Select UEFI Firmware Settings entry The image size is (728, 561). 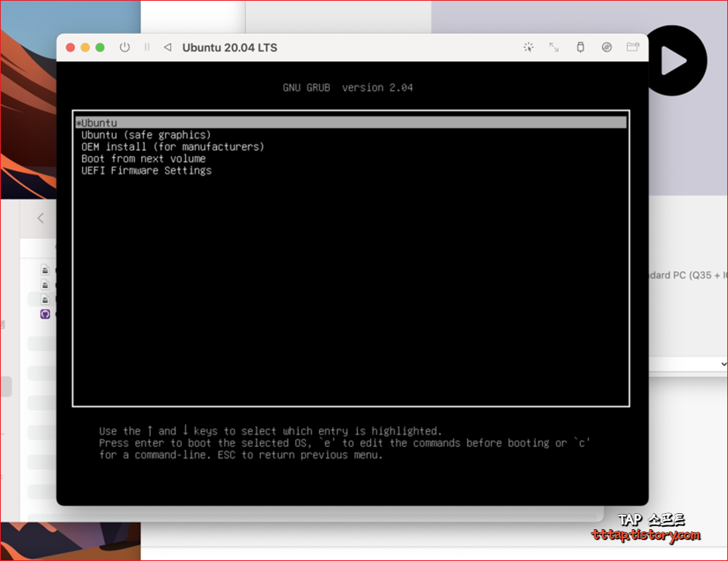tap(146, 171)
